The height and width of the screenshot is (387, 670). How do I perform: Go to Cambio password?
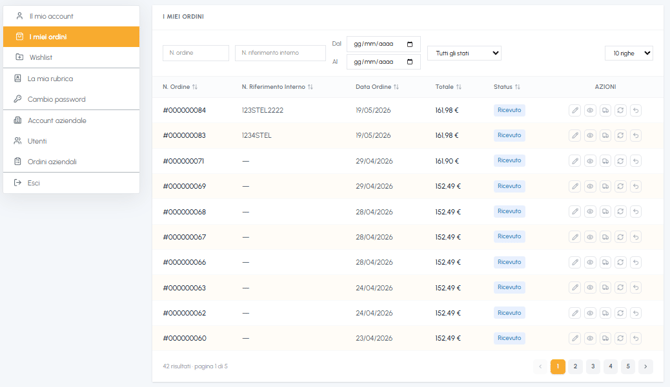coord(71,99)
